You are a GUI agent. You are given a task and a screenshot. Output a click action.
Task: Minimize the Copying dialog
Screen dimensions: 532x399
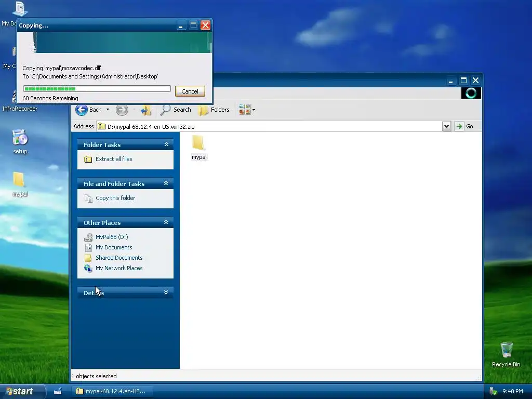(181, 25)
